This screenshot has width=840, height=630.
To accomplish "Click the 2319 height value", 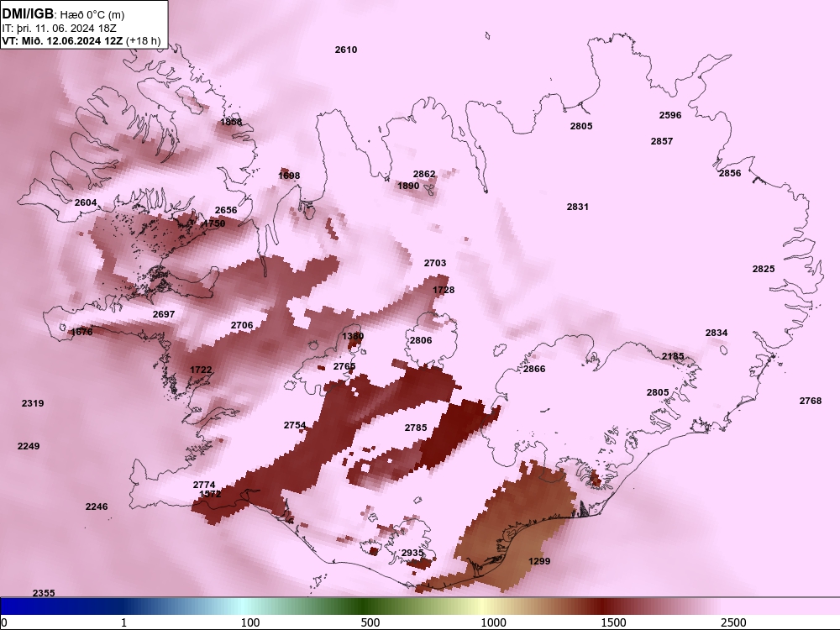I will click(33, 403).
